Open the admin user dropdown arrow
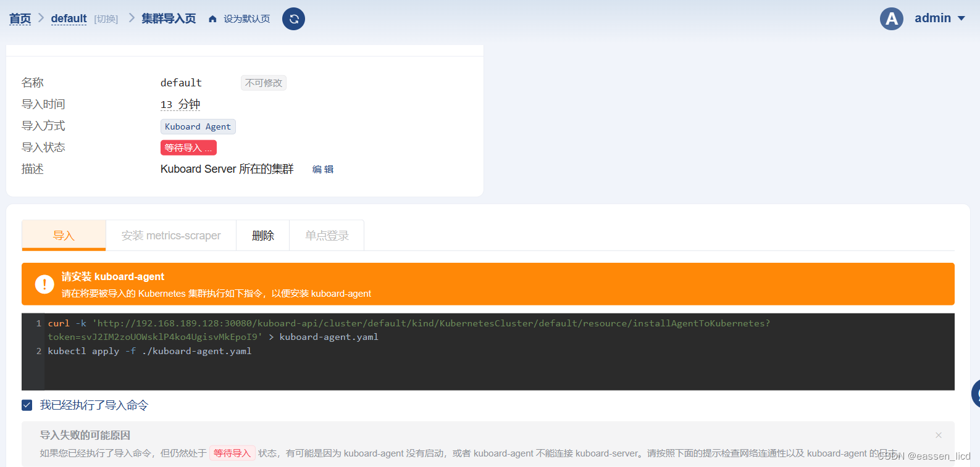980x467 pixels. click(961, 19)
